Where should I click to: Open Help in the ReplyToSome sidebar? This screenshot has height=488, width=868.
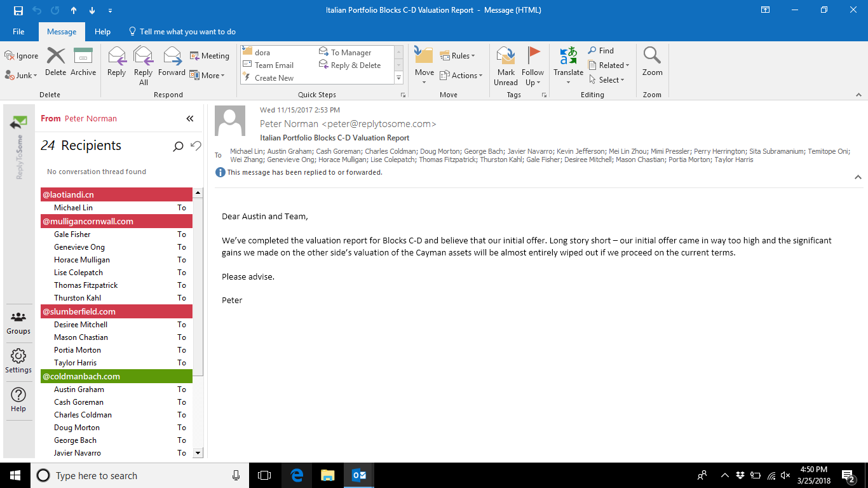(x=18, y=400)
